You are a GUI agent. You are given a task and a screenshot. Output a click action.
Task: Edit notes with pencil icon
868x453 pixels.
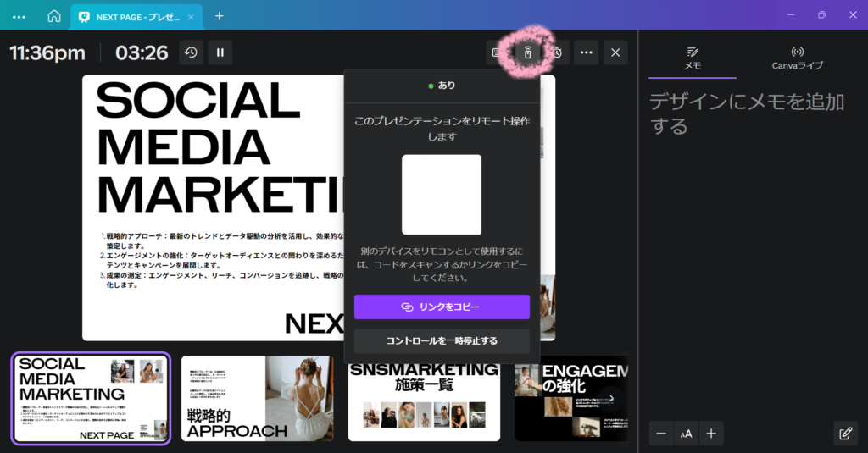[845, 434]
